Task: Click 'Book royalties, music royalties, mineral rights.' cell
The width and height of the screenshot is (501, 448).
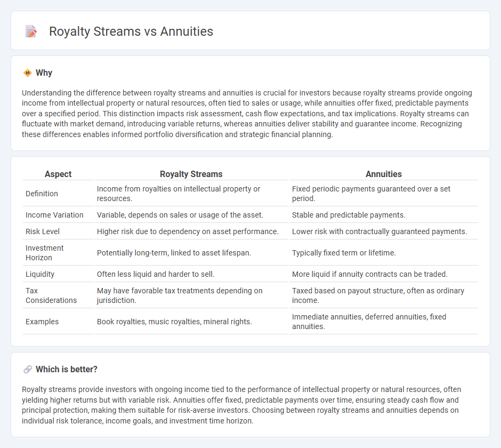Action: pos(191,322)
